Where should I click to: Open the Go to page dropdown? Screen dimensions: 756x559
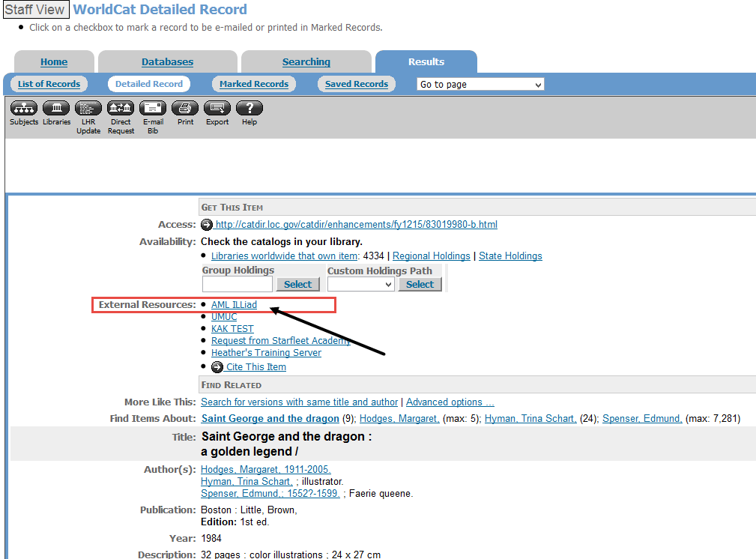(x=480, y=84)
